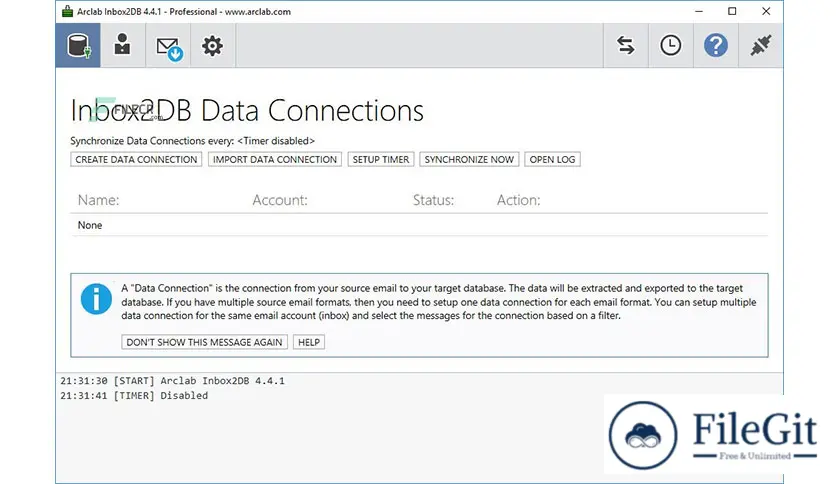Open the inbox download envelope icon
Viewport: 836px width, 484px height.
(x=168, y=45)
